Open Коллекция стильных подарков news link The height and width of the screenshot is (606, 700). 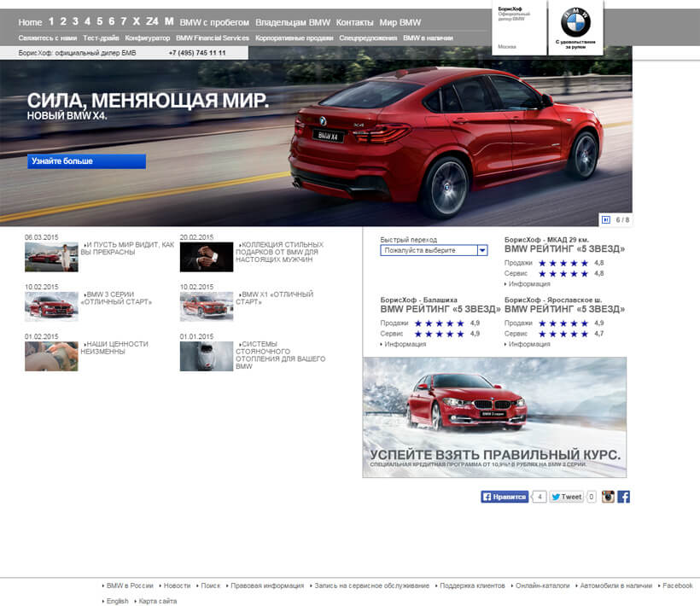279,252
